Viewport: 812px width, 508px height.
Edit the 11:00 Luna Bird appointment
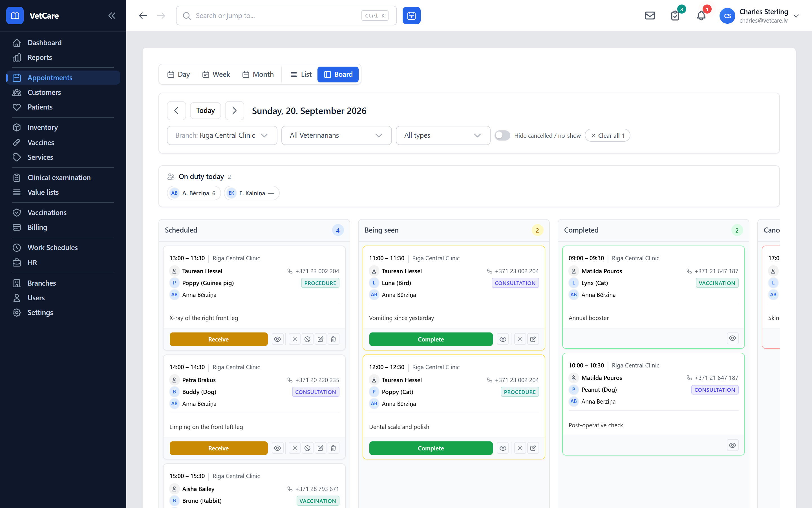click(533, 339)
